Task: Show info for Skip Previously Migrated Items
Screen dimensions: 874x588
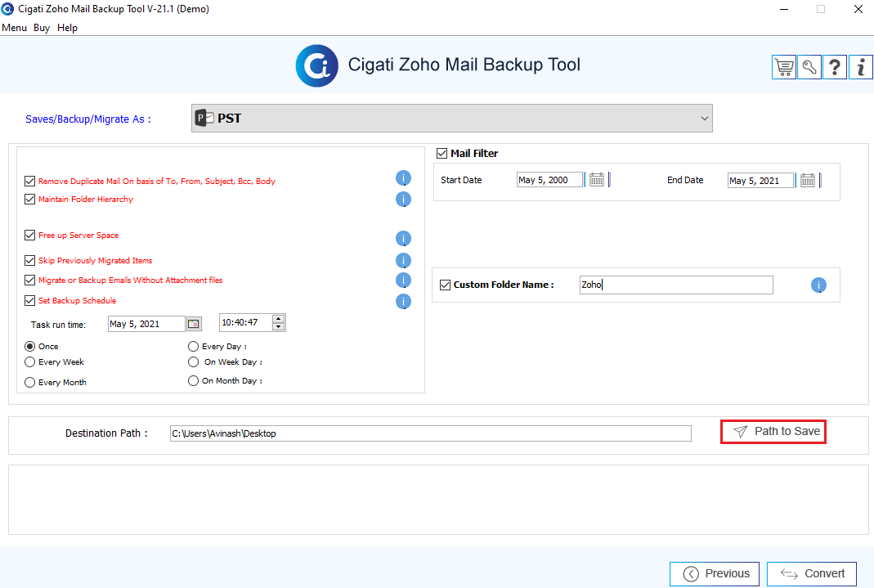Action: pyautogui.click(x=403, y=260)
